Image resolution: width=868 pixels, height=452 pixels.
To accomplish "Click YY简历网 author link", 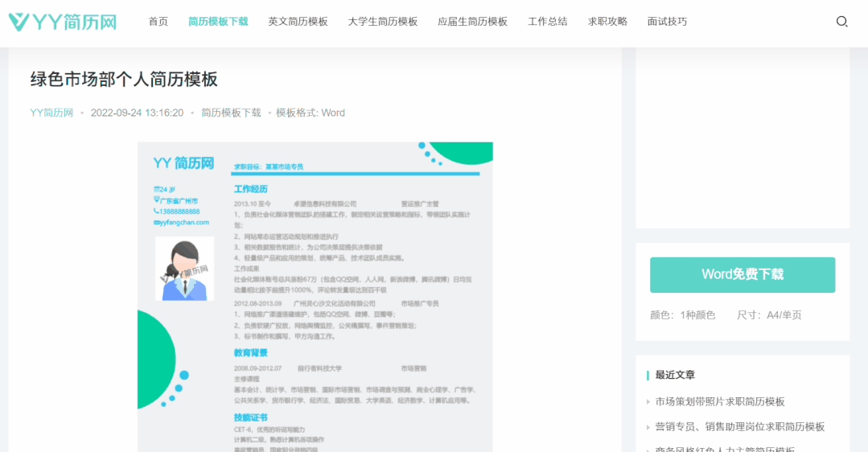I will point(51,113).
